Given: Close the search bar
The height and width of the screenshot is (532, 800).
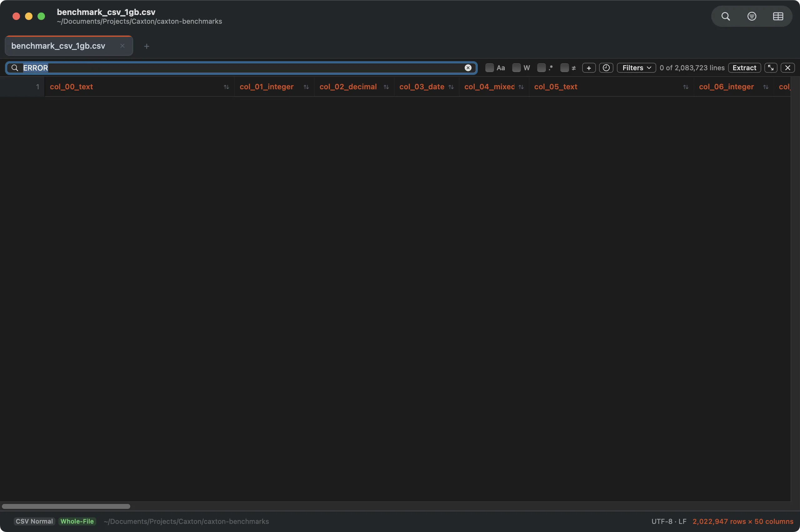Looking at the screenshot, I should (788, 68).
